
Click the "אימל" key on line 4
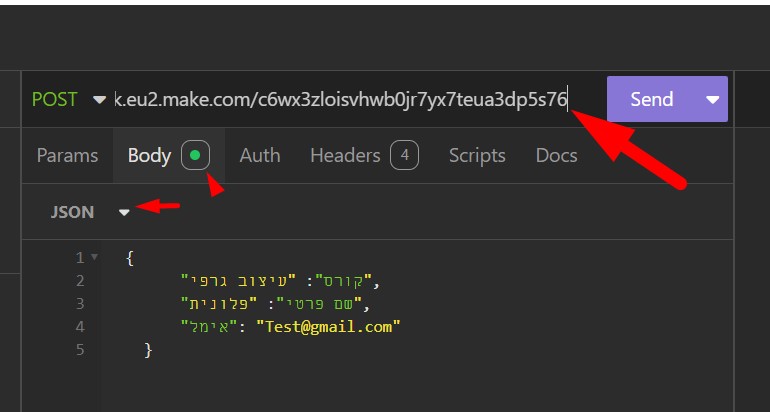[x=209, y=327]
